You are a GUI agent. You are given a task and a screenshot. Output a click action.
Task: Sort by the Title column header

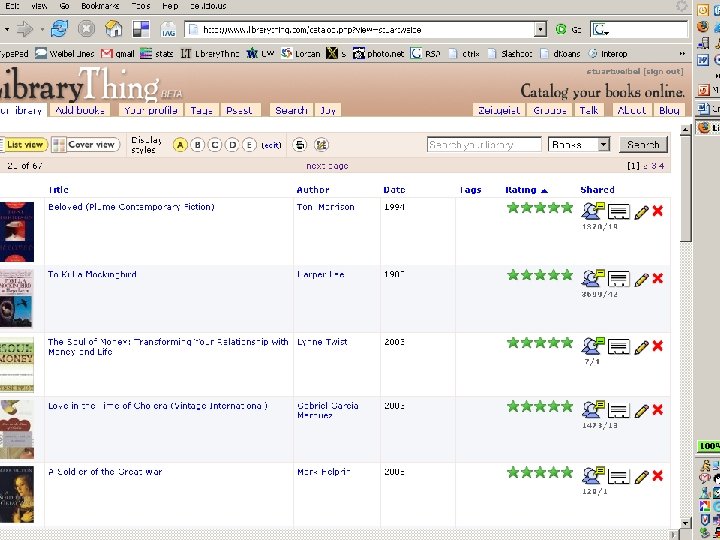58,190
